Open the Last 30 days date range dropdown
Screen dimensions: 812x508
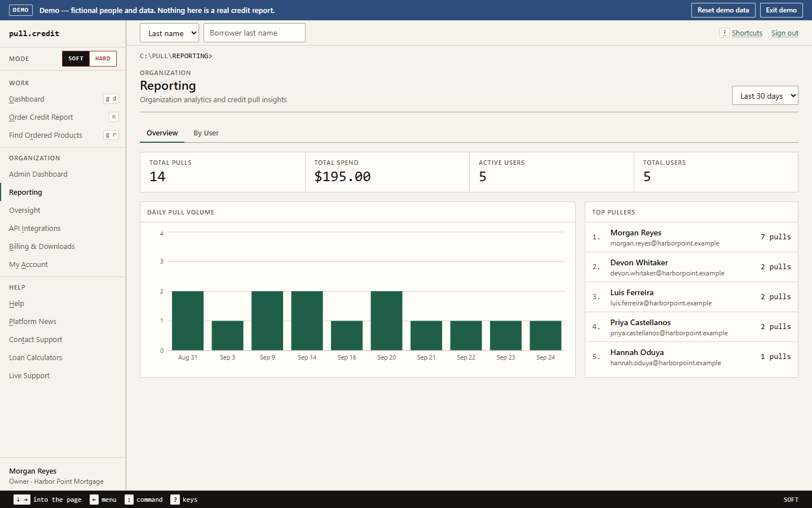point(765,95)
